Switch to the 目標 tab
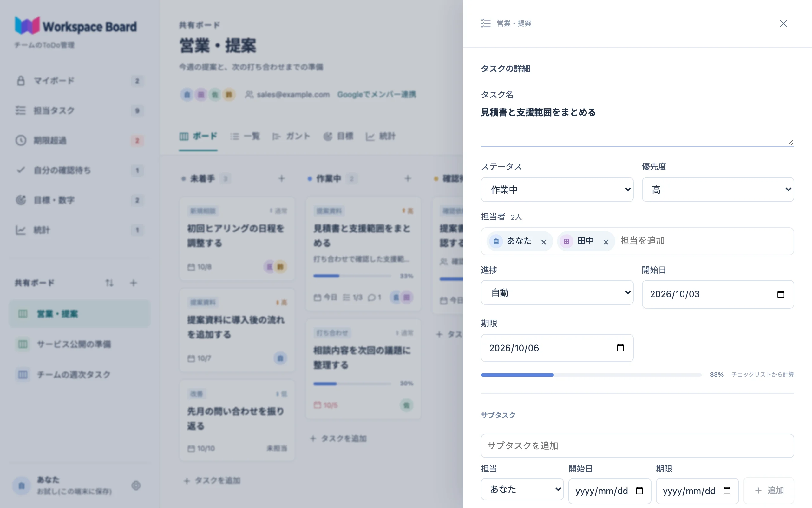812x508 pixels. (338, 137)
